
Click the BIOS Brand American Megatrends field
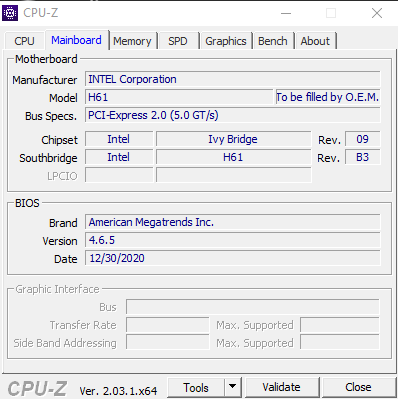[x=233, y=222]
